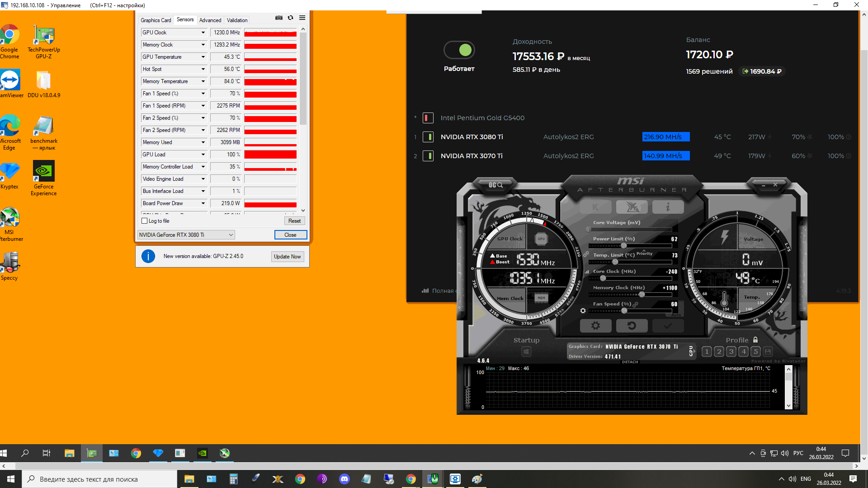Click the save profile floppy icon
This screenshot has height=488, width=868.
coord(768,352)
